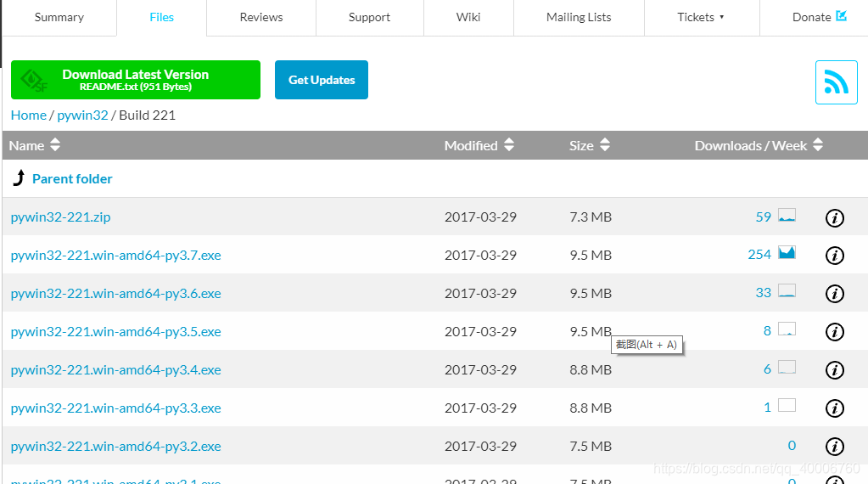Click download count 33 for py3.6

(x=764, y=292)
